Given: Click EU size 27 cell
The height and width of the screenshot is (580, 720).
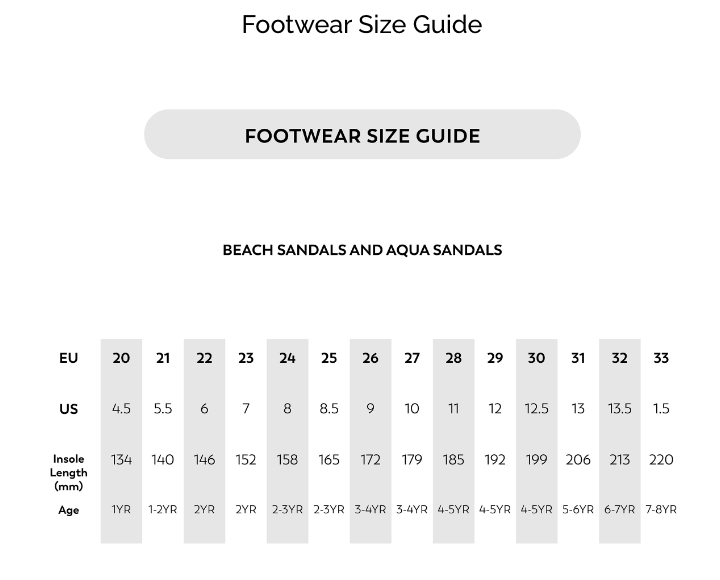Looking at the screenshot, I should (x=412, y=358).
